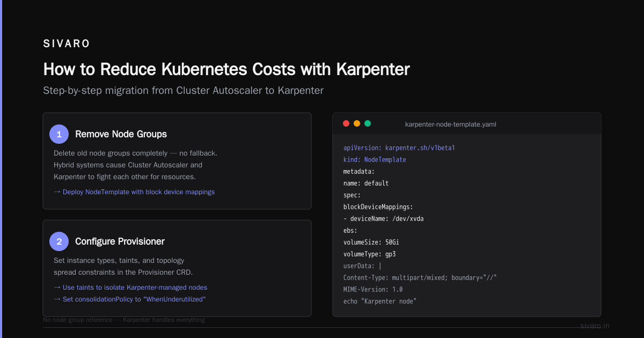Open the Deploy NodeTemplate with block device mappings link

pos(134,192)
